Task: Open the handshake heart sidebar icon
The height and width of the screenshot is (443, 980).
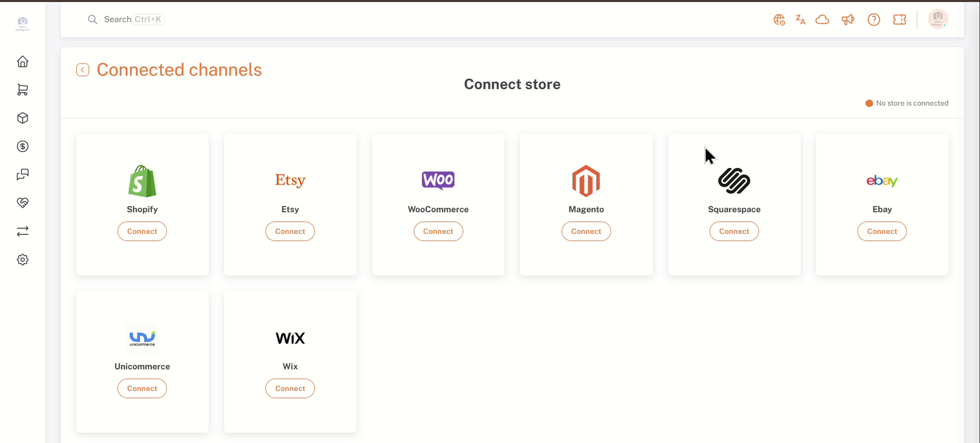Action: pyautogui.click(x=23, y=203)
